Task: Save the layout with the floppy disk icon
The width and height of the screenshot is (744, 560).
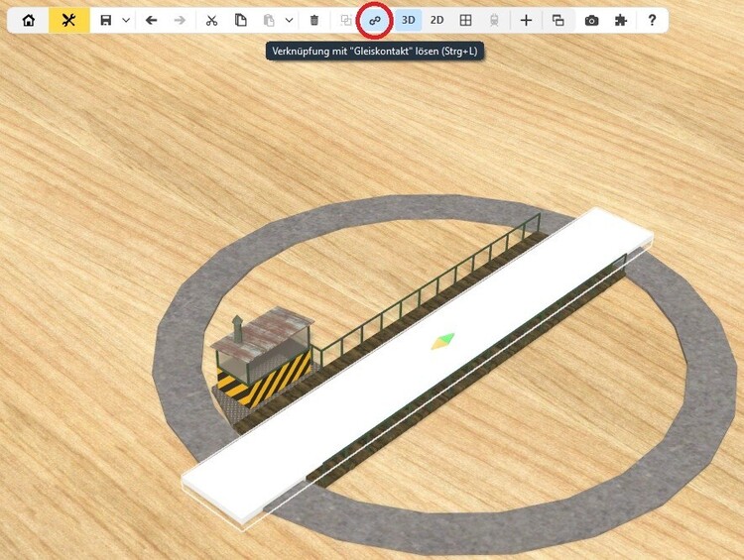Action: pyautogui.click(x=106, y=21)
